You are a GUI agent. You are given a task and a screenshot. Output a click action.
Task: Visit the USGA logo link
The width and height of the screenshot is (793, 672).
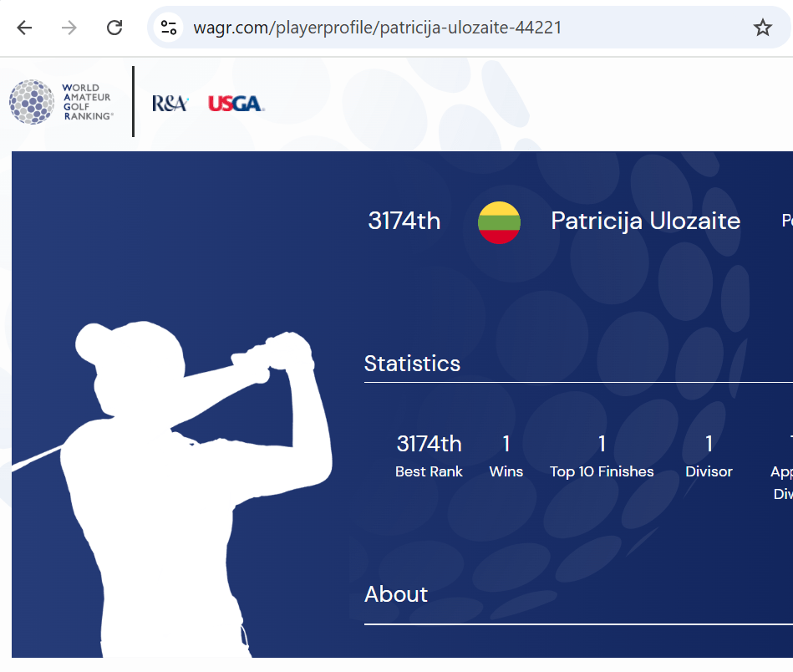point(236,104)
